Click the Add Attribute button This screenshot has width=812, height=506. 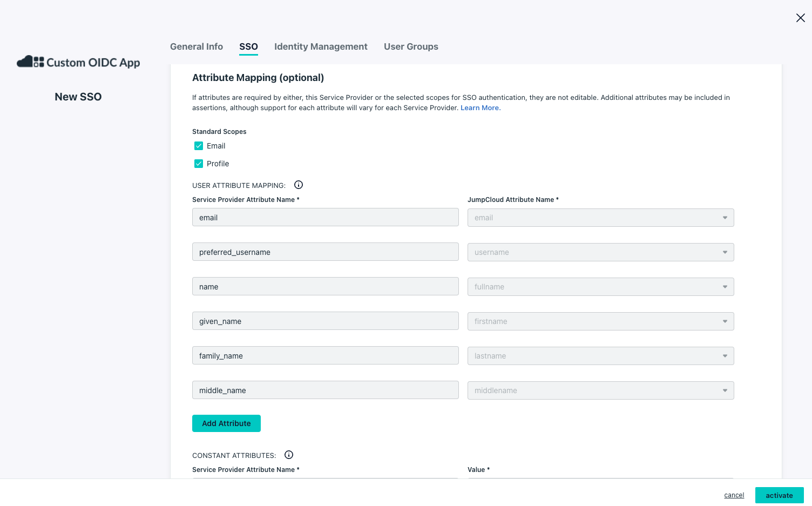click(226, 423)
